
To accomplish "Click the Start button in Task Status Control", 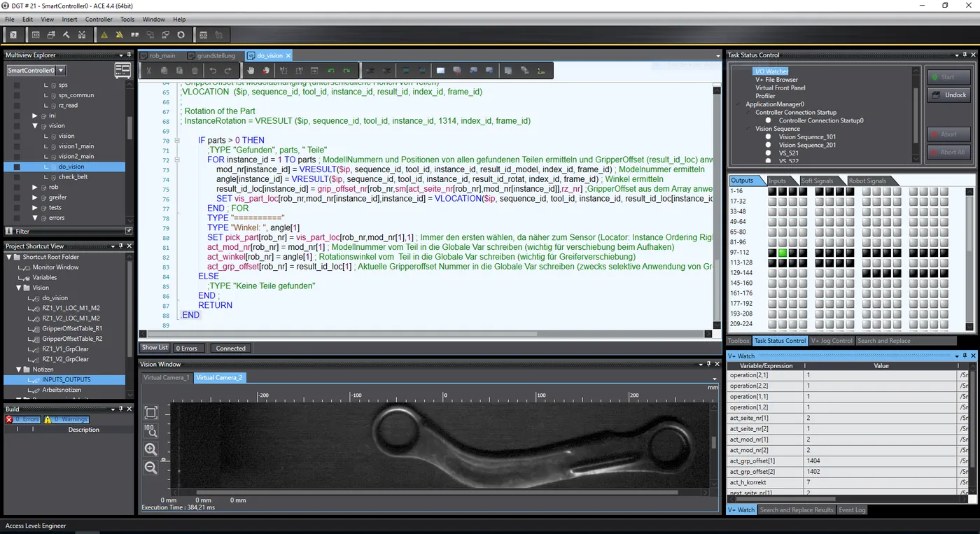I will pos(949,77).
